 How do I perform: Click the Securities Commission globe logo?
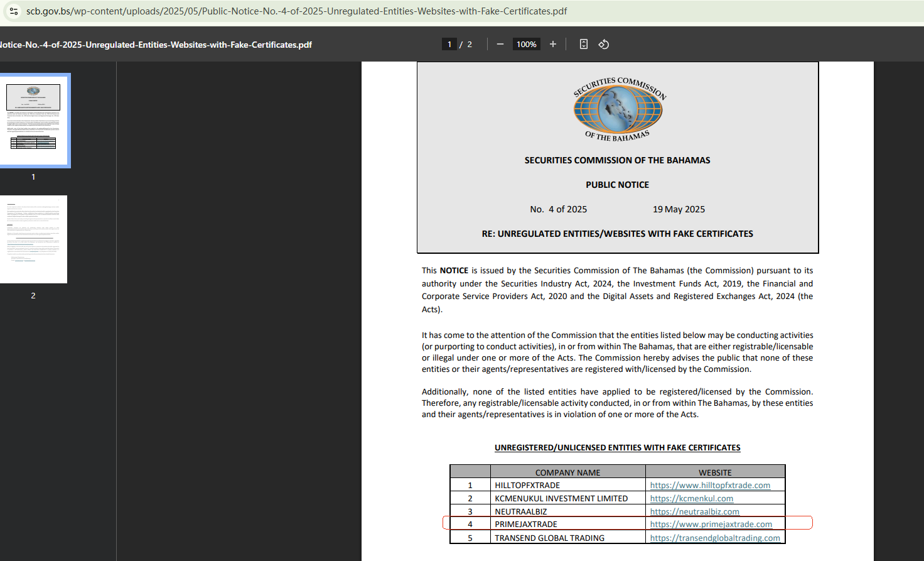(x=618, y=109)
